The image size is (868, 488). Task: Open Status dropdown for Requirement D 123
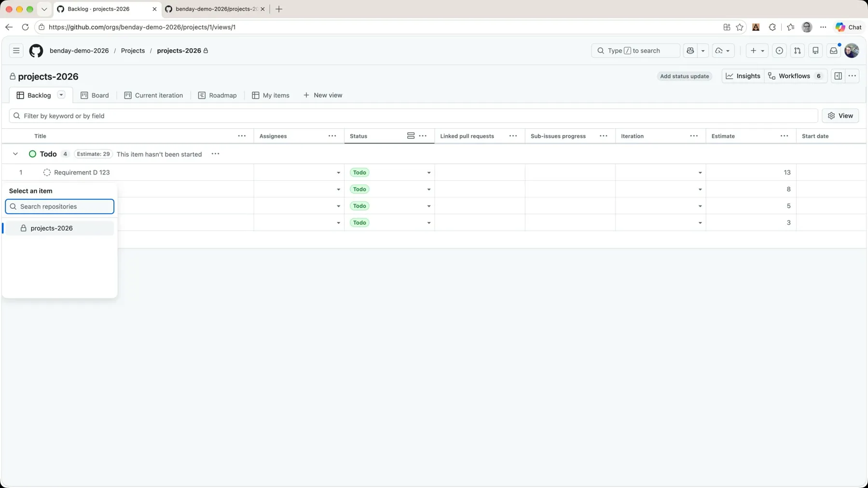pyautogui.click(x=428, y=173)
